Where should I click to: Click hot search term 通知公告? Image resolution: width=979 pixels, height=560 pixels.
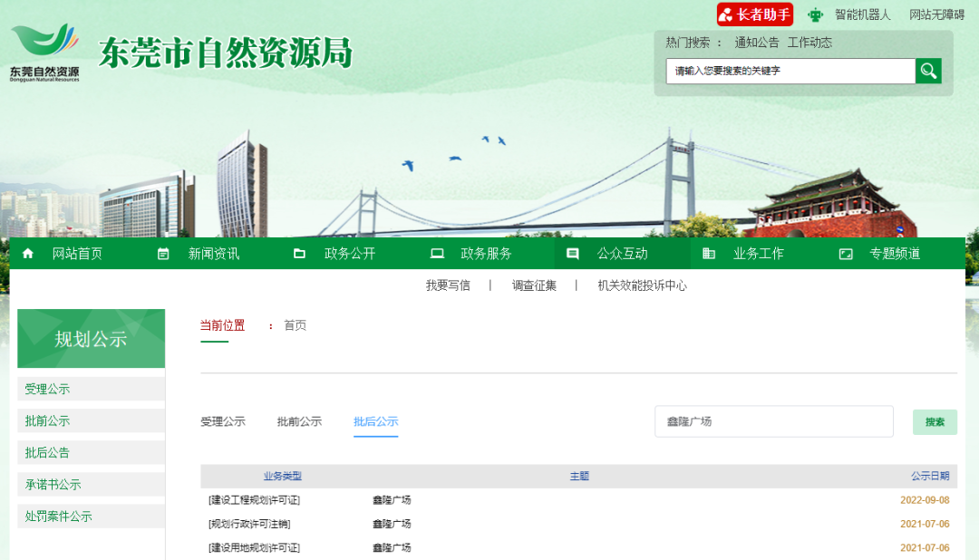[x=757, y=43]
